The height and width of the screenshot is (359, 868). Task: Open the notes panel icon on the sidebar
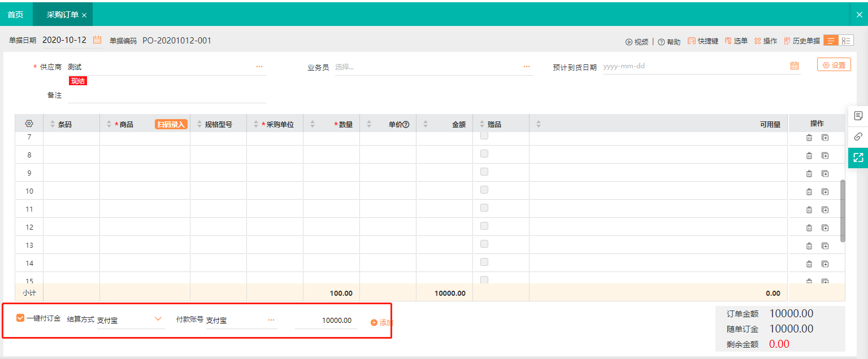coord(858,116)
